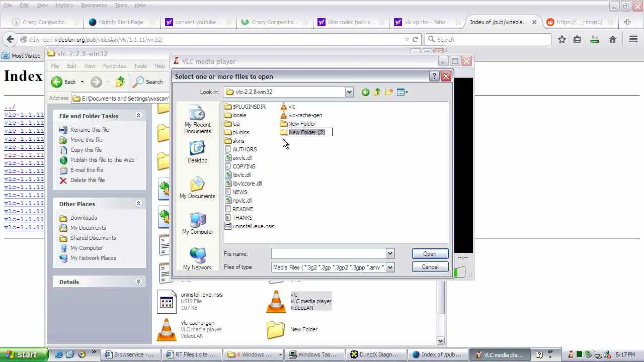Click Search button in Explorer toolbar
The image size is (644, 362).
coord(147,82)
